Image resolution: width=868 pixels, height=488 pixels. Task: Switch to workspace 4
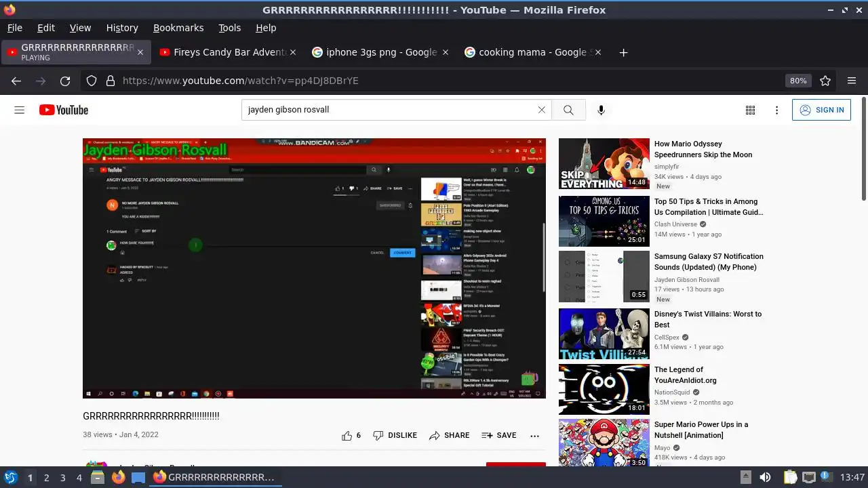click(79, 478)
